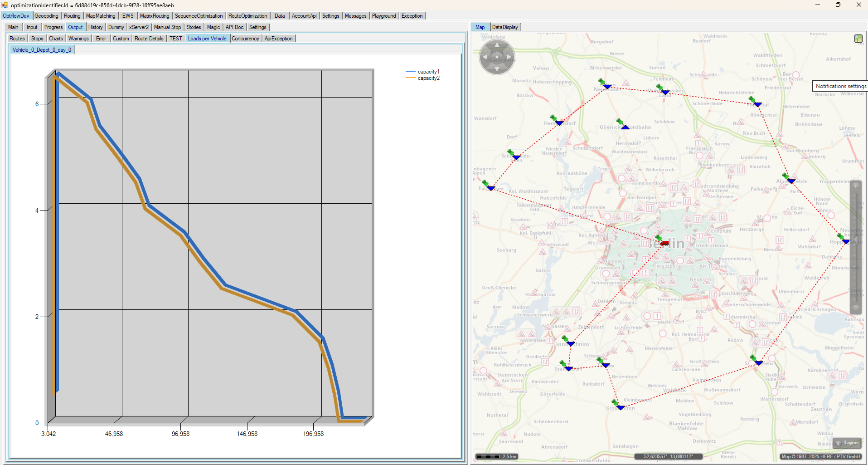Image resolution: width=868 pixels, height=465 pixels.
Task: Select the Concurrency tab
Action: click(245, 39)
